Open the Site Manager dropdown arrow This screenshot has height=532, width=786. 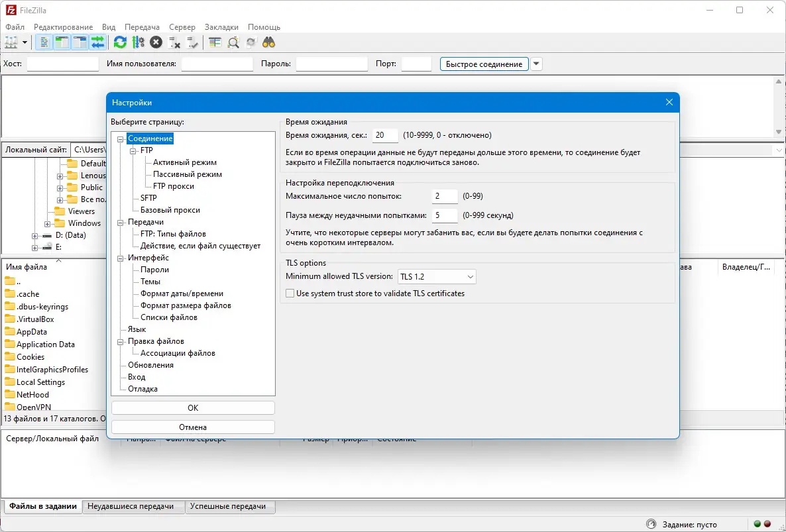pyautogui.click(x=24, y=42)
